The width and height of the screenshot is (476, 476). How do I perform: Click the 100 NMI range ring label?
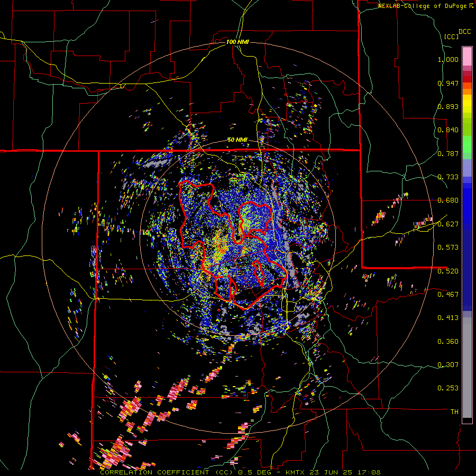237,42
